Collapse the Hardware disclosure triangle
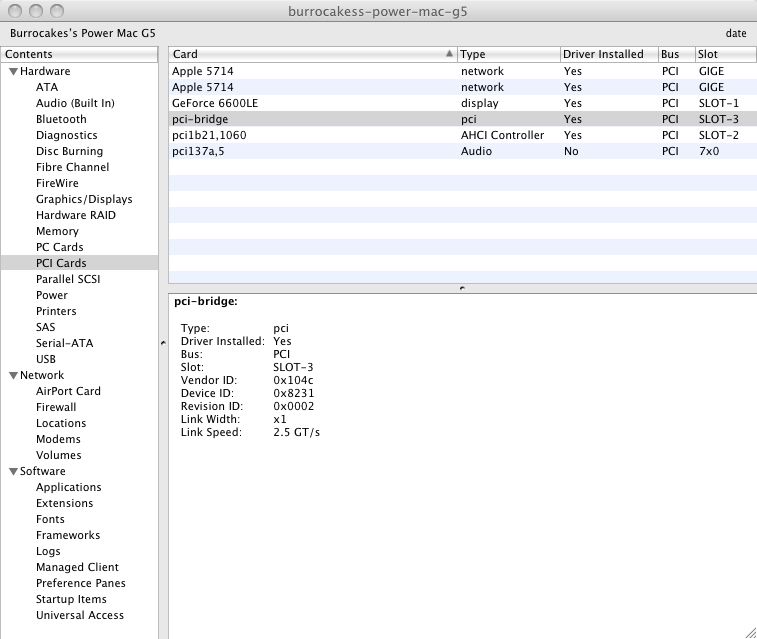This screenshot has height=639, width=757. 13,72
